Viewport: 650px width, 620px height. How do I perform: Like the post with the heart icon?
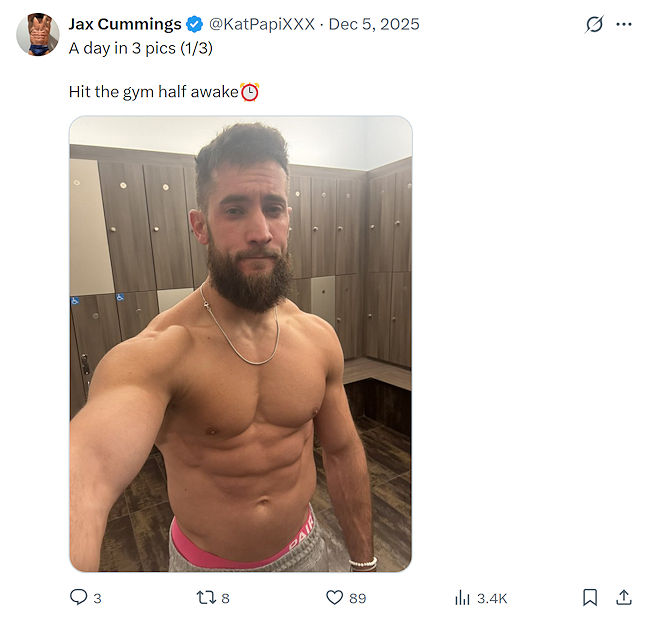click(335, 597)
